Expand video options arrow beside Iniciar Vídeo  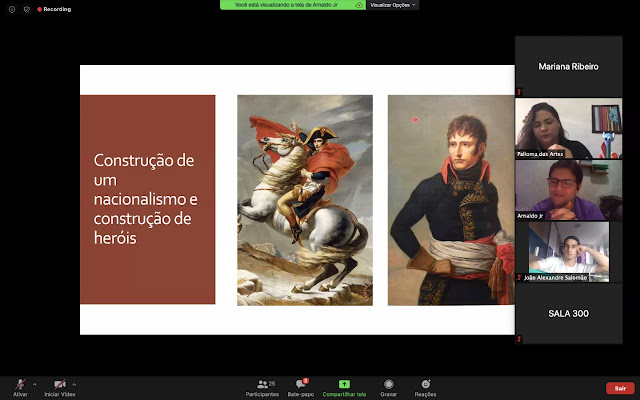tap(74, 384)
